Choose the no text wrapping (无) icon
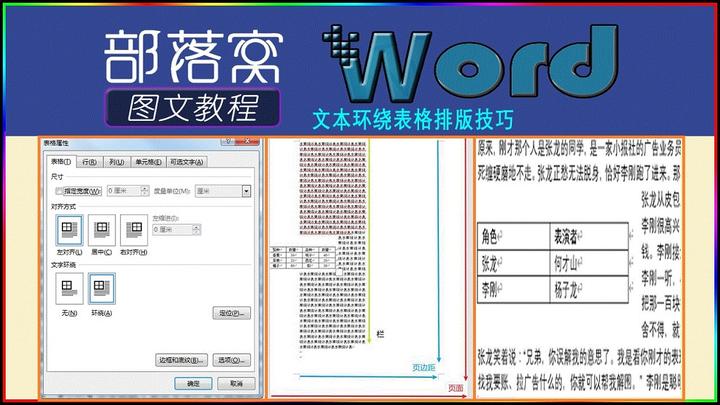This screenshot has height=405, width=720. coord(69,288)
